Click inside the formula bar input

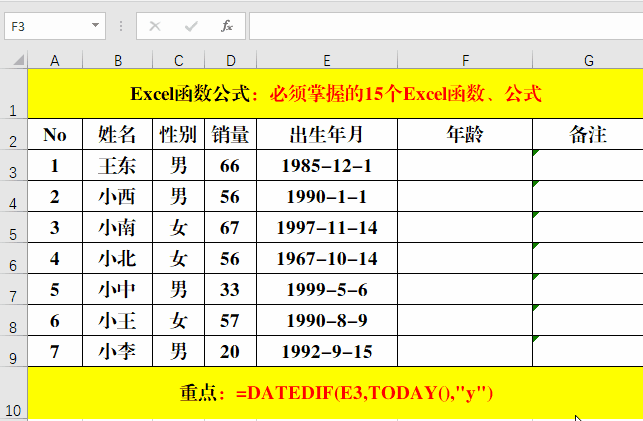coord(446,26)
